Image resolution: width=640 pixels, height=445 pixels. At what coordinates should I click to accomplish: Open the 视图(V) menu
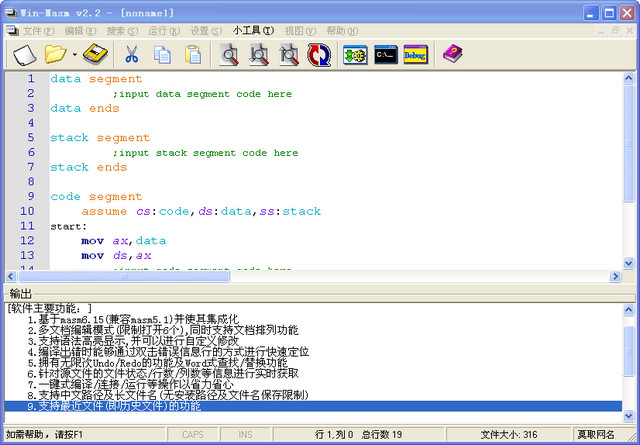[300, 31]
